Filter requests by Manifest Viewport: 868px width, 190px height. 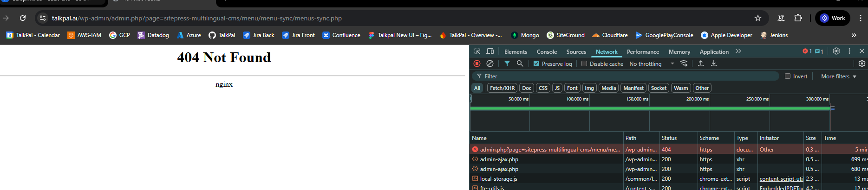point(633,88)
